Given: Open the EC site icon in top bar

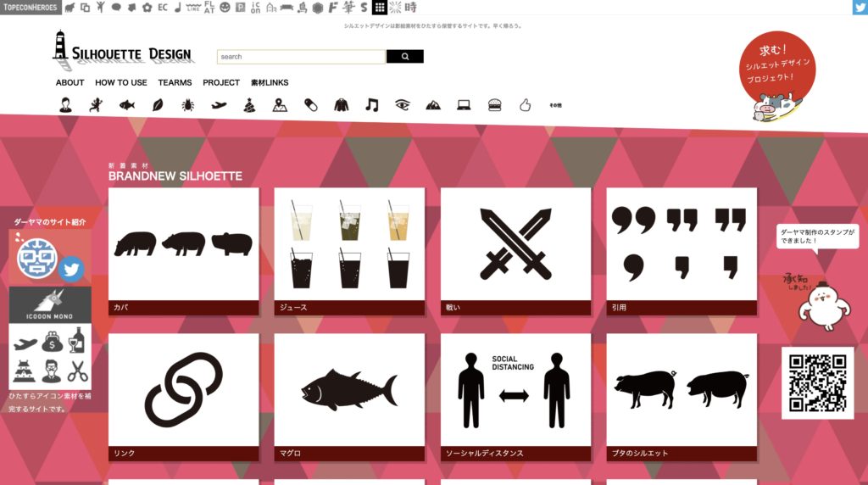Looking at the screenshot, I should tap(163, 7).
